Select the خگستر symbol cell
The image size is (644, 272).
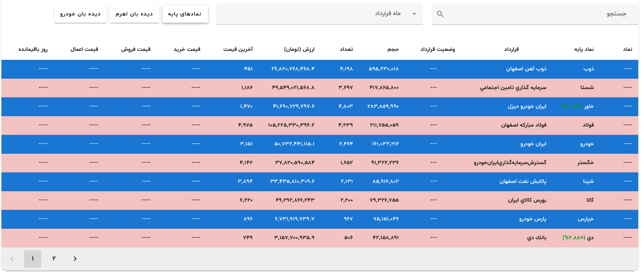586,163
